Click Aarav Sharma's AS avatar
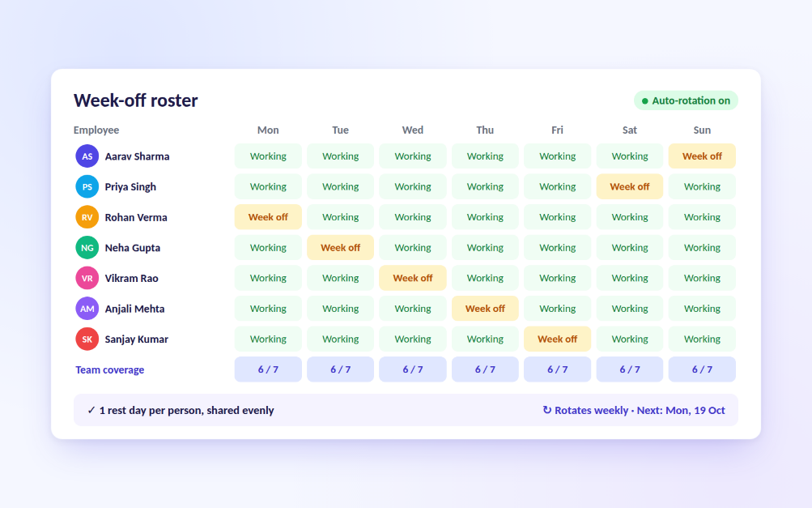 (x=87, y=156)
